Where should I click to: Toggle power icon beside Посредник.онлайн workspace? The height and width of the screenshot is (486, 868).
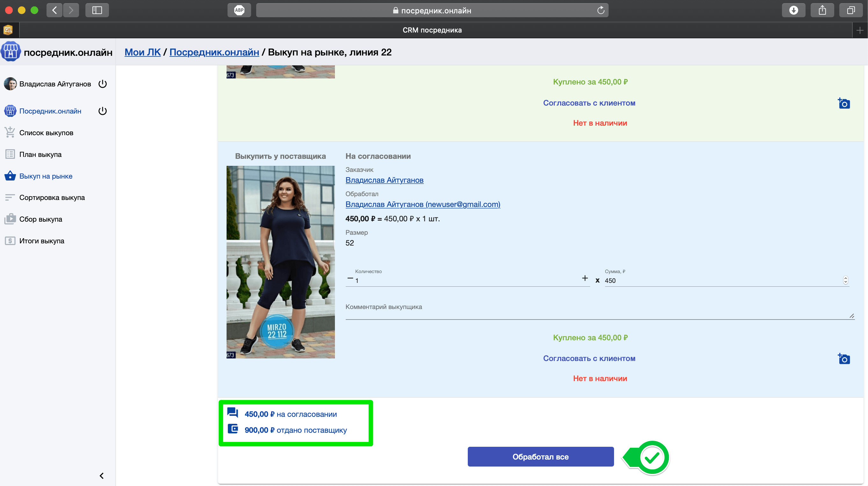point(102,111)
